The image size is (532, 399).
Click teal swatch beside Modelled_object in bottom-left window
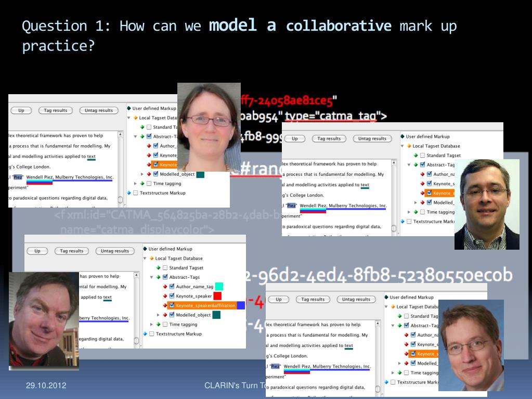[216, 315]
